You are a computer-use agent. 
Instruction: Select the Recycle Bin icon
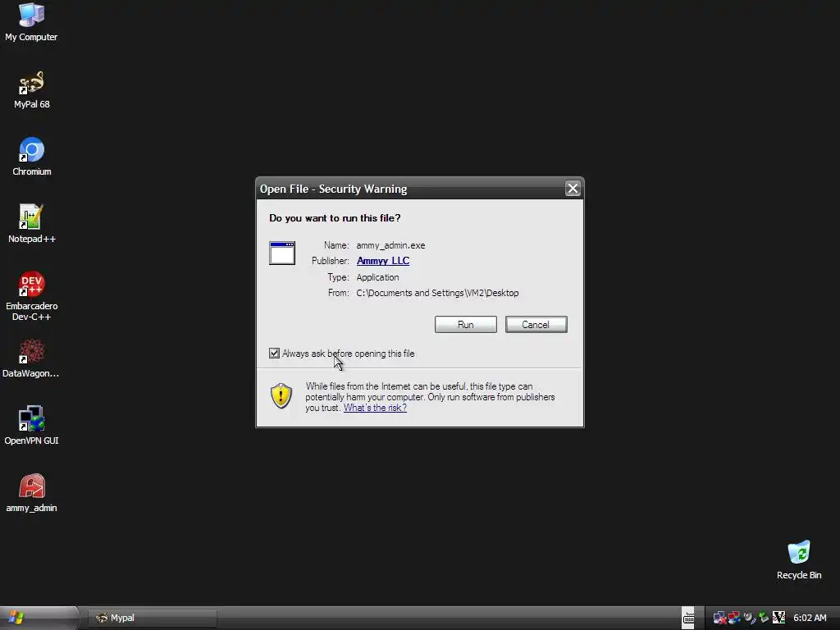tap(799, 560)
